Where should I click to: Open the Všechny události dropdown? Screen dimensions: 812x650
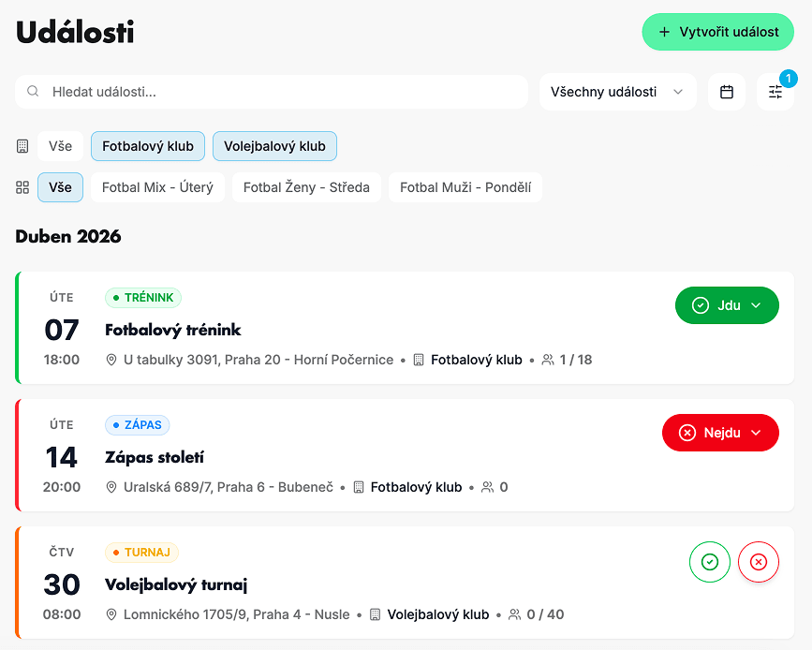[617, 92]
